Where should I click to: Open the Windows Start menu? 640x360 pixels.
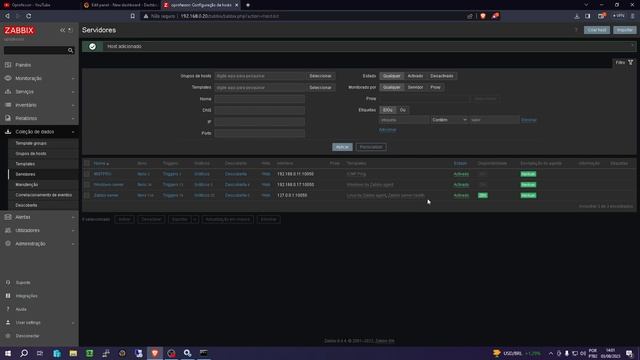(x=8, y=353)
